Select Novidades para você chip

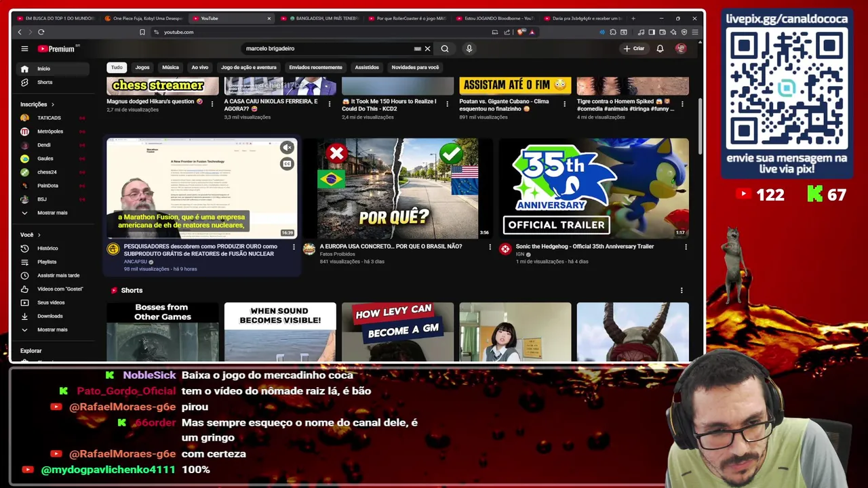pyautogui.click(x=415, y=67)
